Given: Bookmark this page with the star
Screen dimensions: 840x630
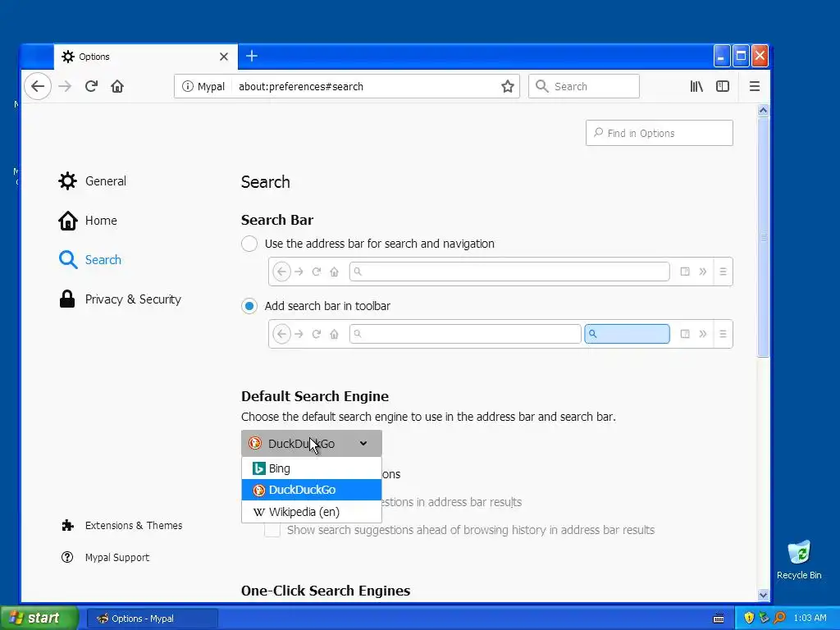Looking at the screenshot, I should coord(507,86).
